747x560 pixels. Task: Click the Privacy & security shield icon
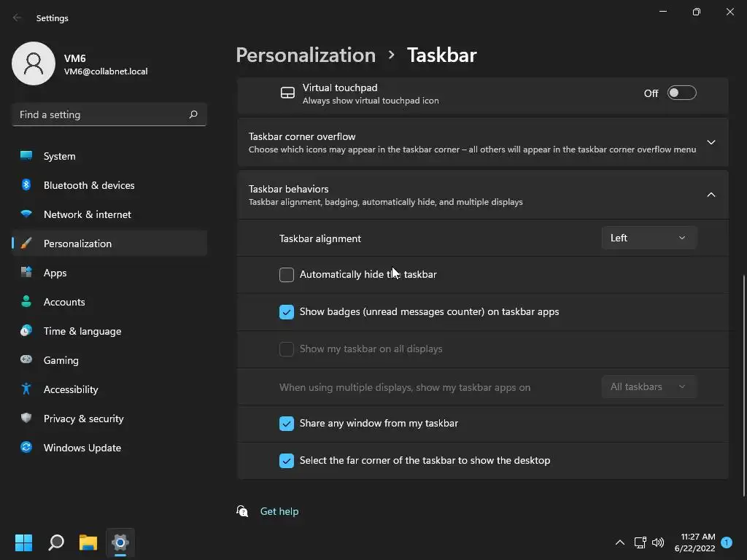[x=26, y=419]
